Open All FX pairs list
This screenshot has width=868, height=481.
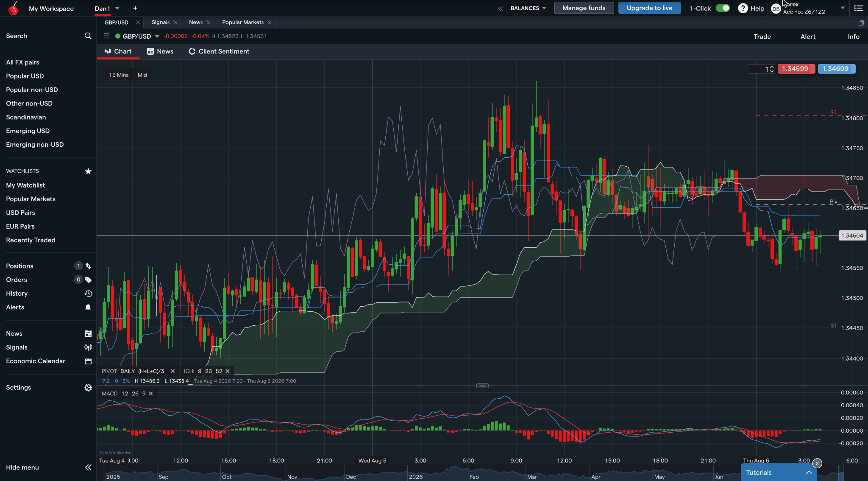pyautogui.click(x=22, y=62)
